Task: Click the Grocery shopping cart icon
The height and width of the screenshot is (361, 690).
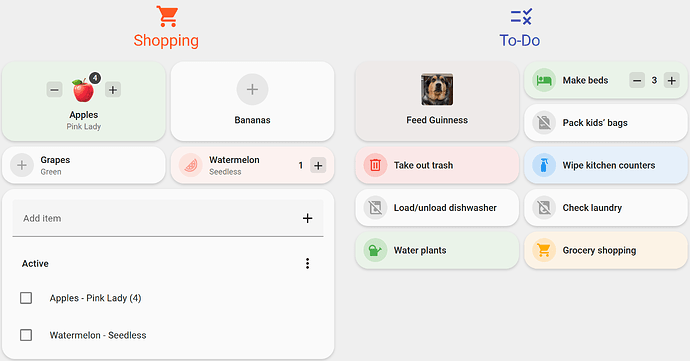Action: (x=544, y=250)
